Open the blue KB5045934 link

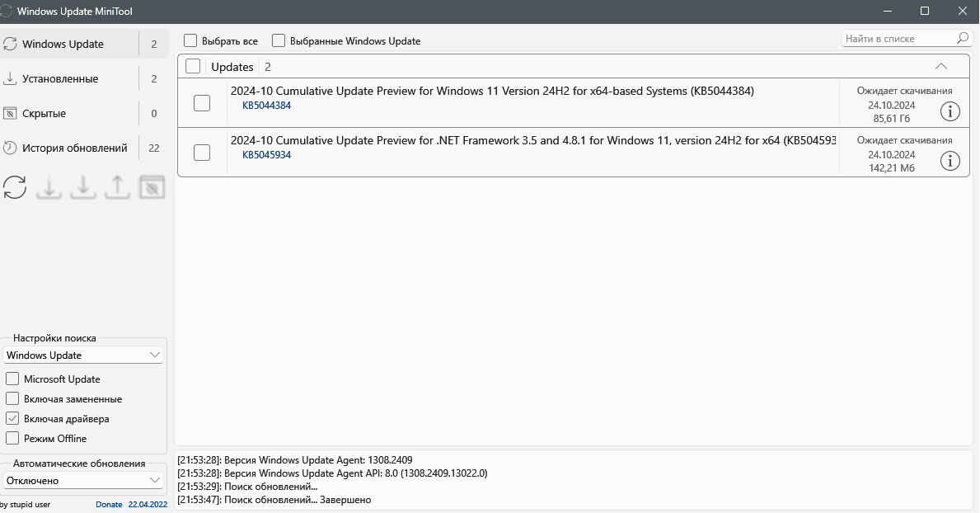click(266, 155)
